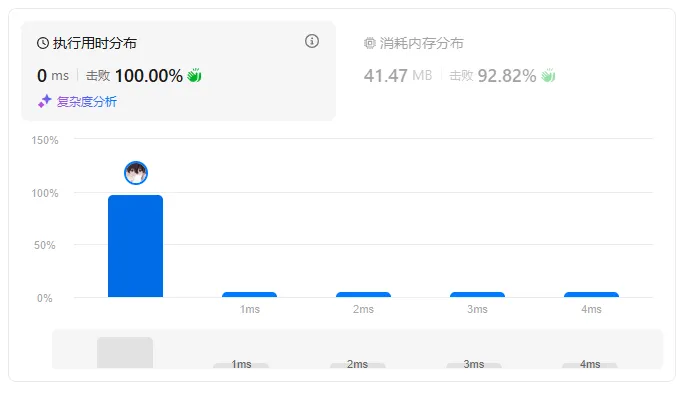The height and width of the screenshot is (393, 695).
Task: Click the clapping hands icon after 92.82%
Action: (x=548, y=75)
